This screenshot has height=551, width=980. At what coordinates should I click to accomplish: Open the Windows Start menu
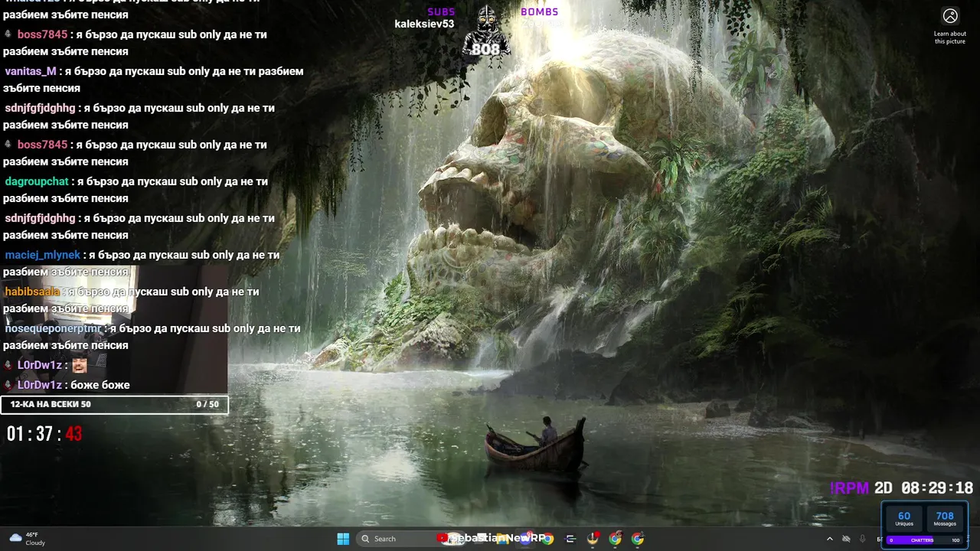[x=343, y=539]
